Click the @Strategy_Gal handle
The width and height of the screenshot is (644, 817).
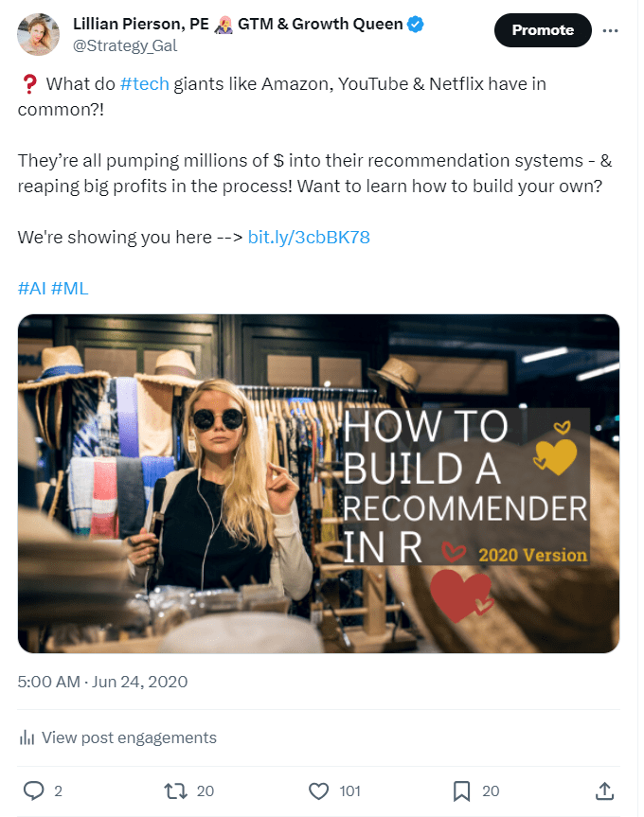[124, 44]
